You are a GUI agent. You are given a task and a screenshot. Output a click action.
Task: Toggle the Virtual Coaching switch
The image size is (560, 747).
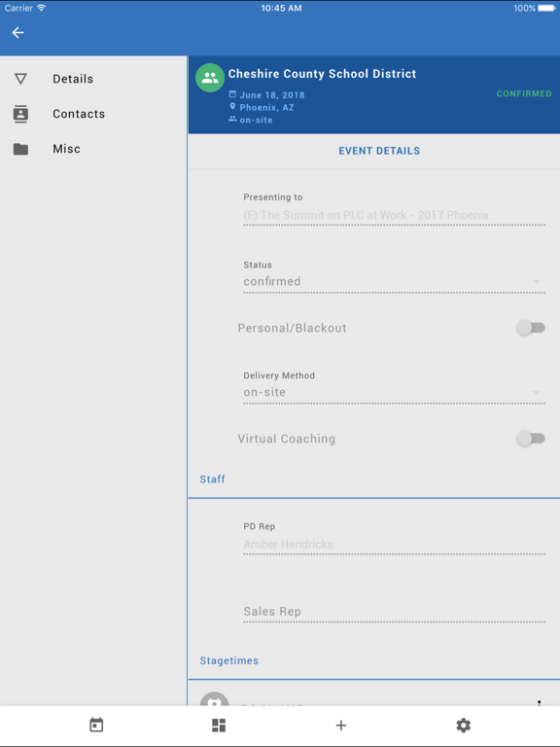click(x=531, y=439)
